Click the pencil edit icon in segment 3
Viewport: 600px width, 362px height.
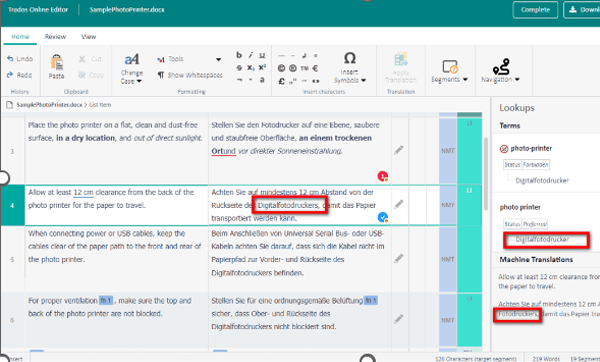[398, 150]
